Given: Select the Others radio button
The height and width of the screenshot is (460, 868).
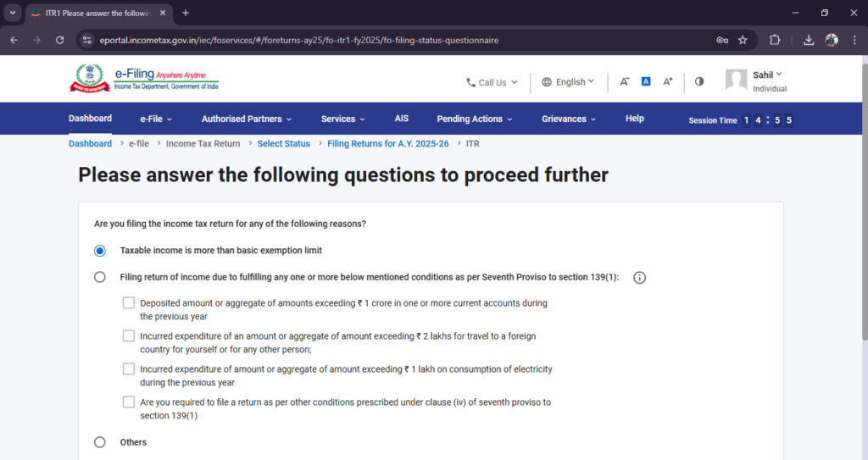Looking at the screenshot, I should pos(100,442).
